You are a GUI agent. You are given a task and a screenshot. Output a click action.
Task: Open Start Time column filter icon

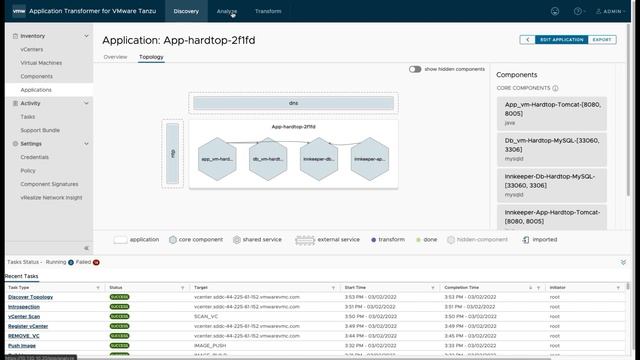(x=433, y=288)
